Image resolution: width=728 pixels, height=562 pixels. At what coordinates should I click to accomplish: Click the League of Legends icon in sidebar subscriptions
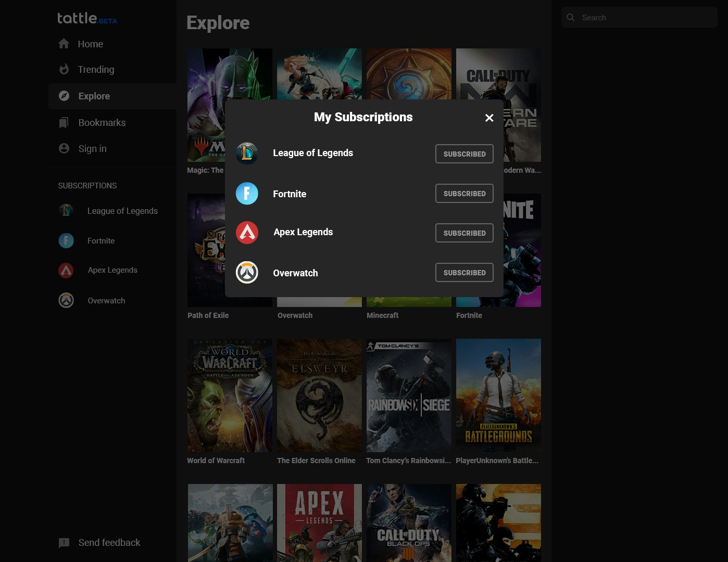[66, 211]
